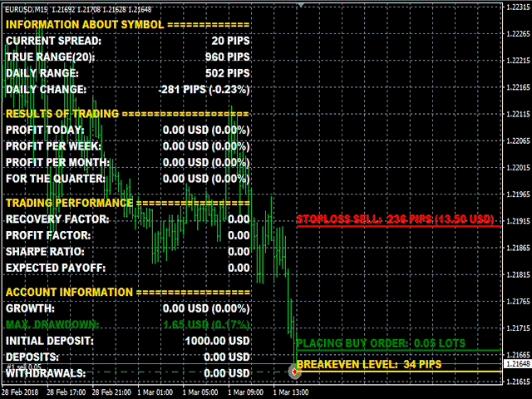Click the chart shift triangle at top
The width and height of the screenshot is (532, 399).
301,5
